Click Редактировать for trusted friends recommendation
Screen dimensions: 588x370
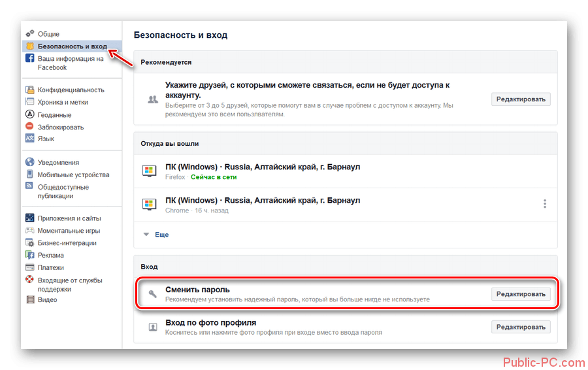521,99
